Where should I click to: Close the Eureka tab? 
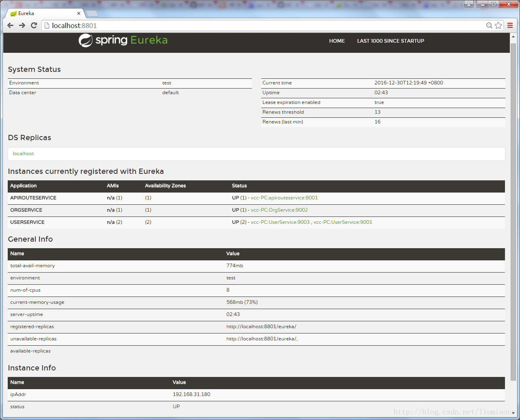tap(79, 13)
